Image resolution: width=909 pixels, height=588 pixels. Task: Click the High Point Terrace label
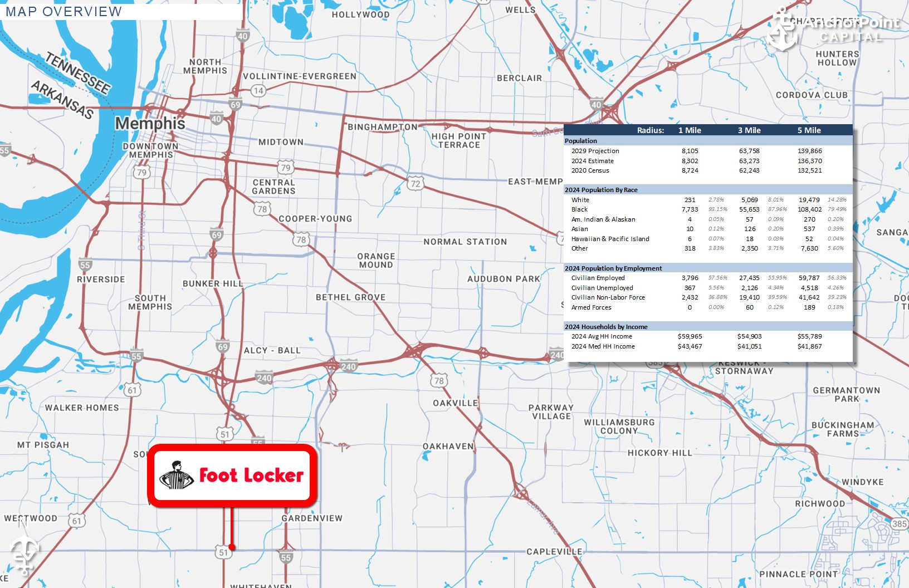[459, 140]
